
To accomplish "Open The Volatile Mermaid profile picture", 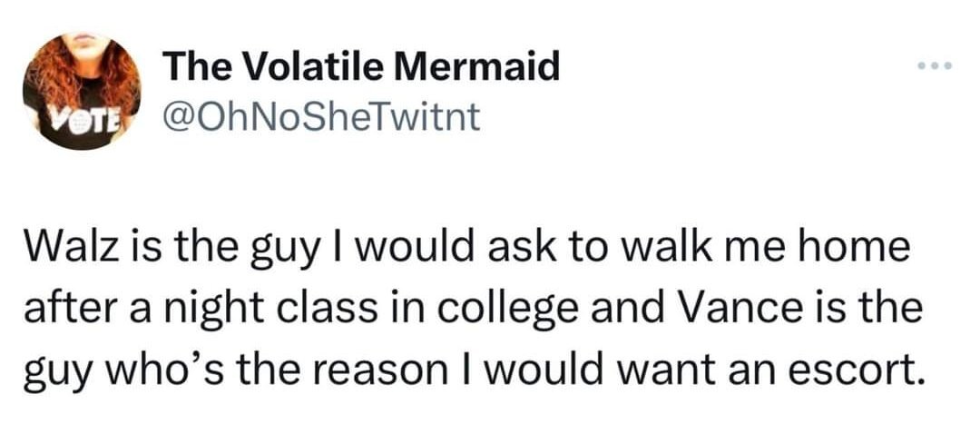I will (x=82, y=91).
